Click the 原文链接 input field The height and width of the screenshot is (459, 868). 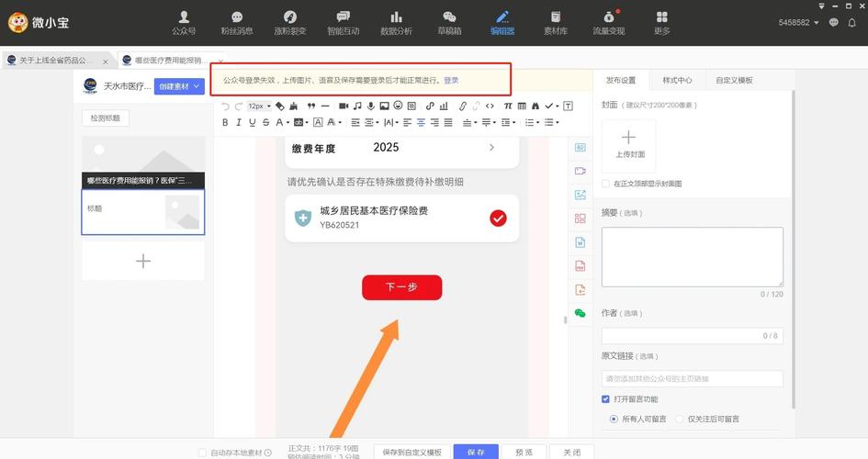[693, 379]
